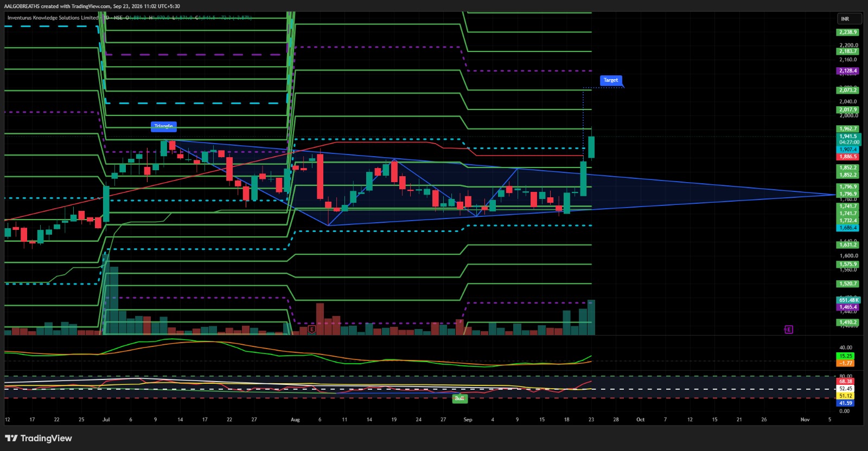Viewport: 868px width, 451px height.
Task: Click the Sep label on the time axis
Action: pyautogui.click(x=468, y=420)
